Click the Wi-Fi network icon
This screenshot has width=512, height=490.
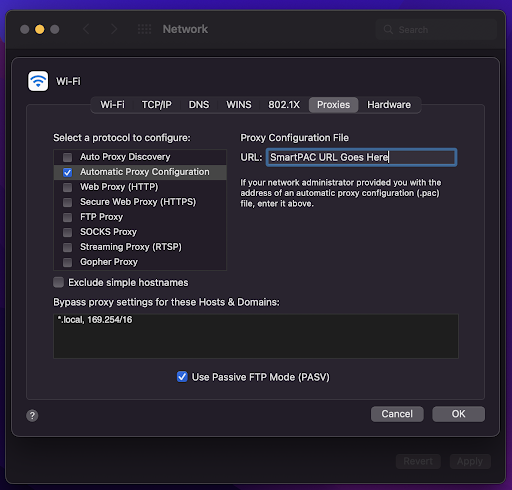tap(38, 81)
